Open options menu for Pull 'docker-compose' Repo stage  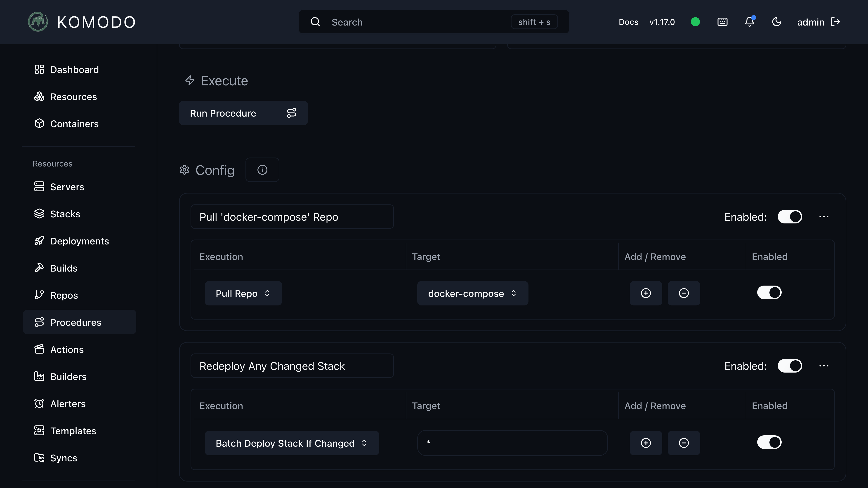pos(824,217)
